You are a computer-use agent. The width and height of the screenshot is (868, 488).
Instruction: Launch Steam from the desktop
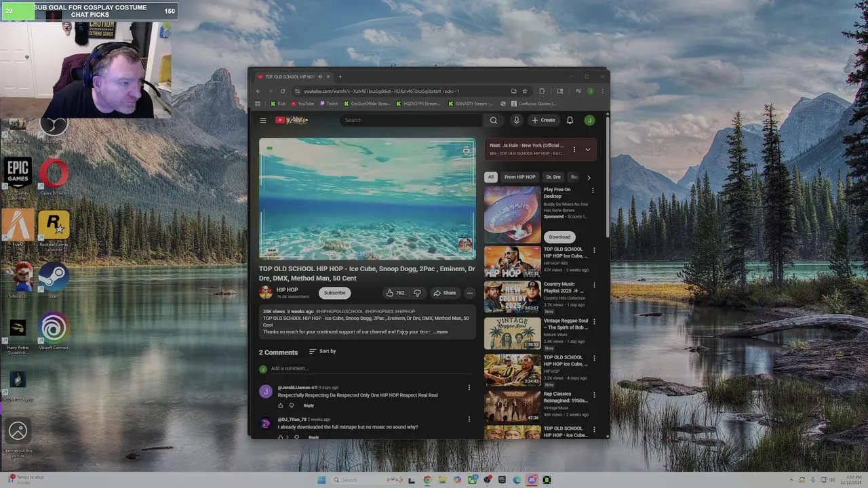[54, 281]
